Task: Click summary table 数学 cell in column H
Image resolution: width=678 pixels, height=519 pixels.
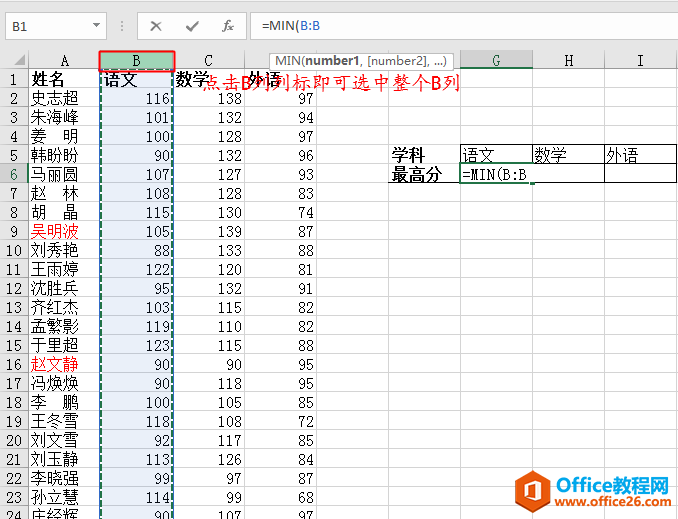Action: click(x=569, y=155)
